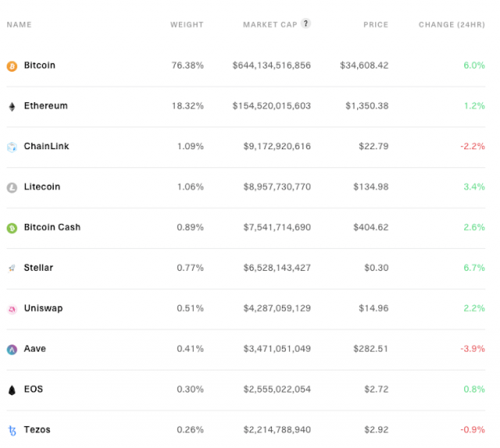Open the Bitcoin name link
This screenshot has width=500, height=448.
point(40,66)
